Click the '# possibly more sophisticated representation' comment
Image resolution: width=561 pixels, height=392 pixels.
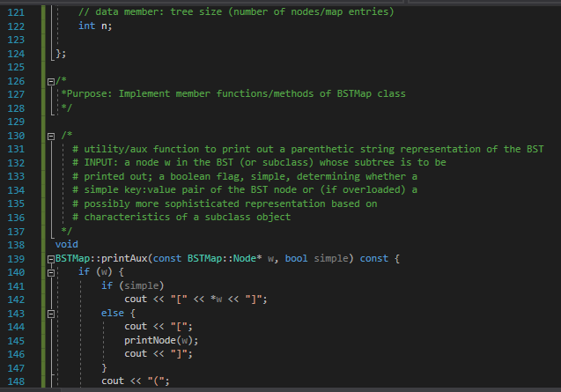225,203
